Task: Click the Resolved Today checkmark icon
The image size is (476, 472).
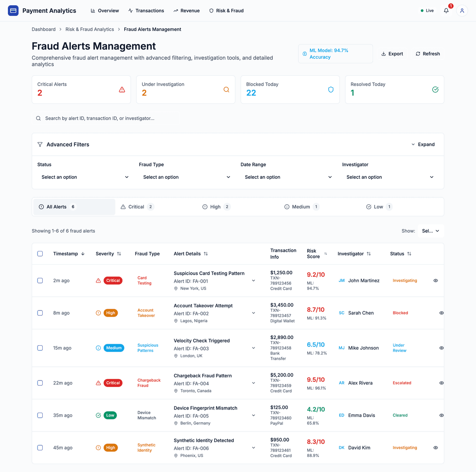Action: 435,89
